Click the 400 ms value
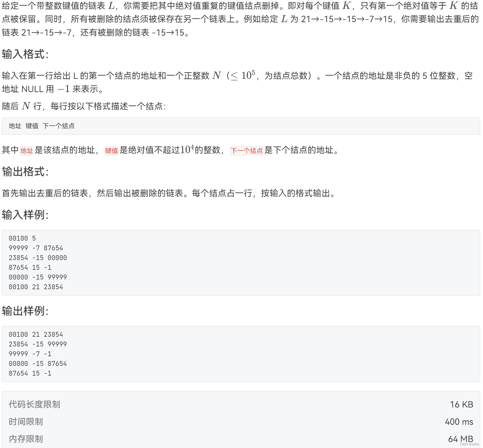The width and height of the screenshot is (483, 448). pos(459,422)
